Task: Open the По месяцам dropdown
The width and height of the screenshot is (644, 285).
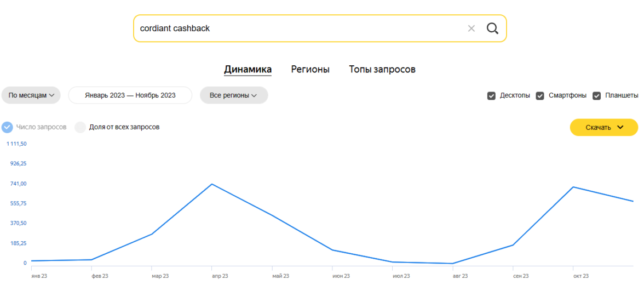Action: coord(31,95)
